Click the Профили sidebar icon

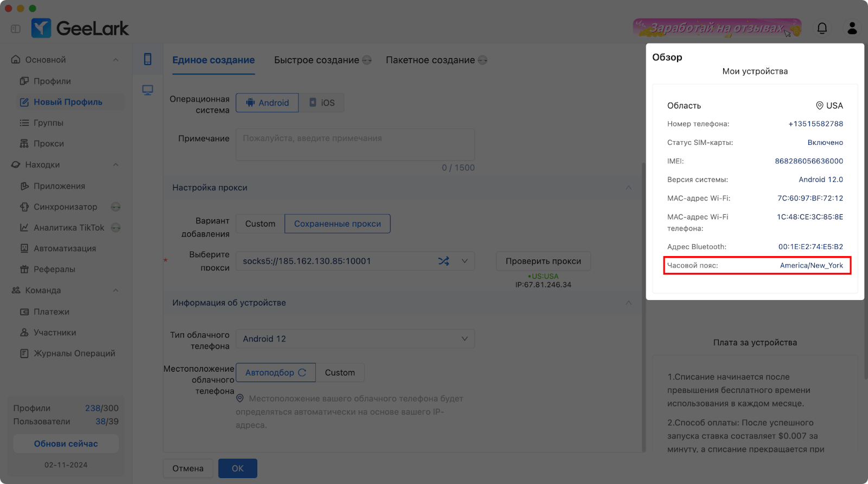click(24, 81)
